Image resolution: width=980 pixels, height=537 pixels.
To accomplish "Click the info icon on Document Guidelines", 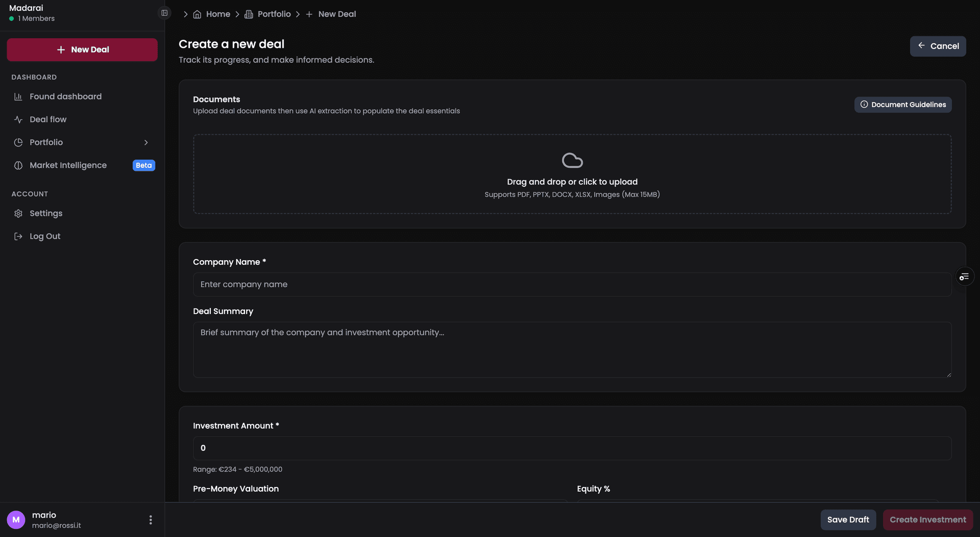I will (864, 105).
